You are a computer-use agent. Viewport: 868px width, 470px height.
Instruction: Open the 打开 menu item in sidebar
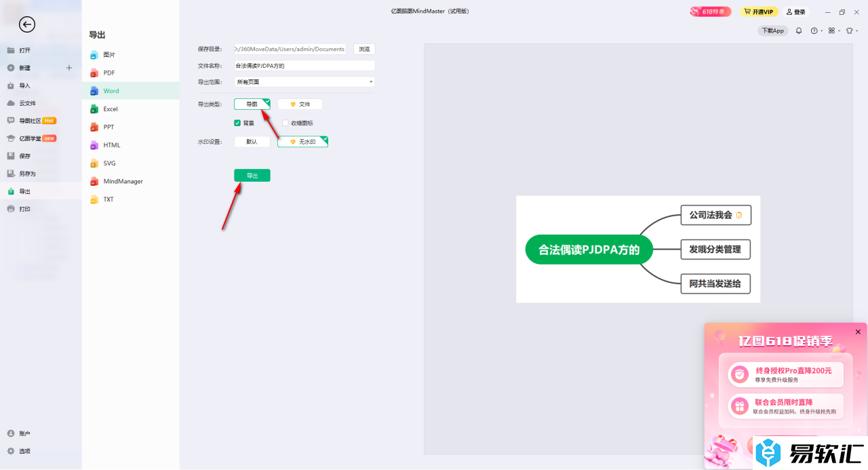(41, 50)
